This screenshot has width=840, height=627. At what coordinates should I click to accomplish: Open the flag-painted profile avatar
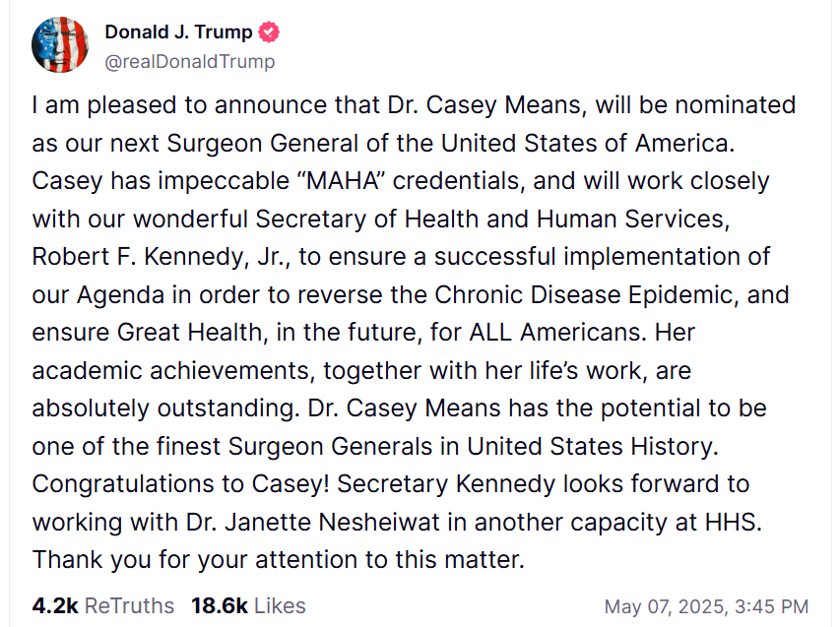(x=59, y=44)
